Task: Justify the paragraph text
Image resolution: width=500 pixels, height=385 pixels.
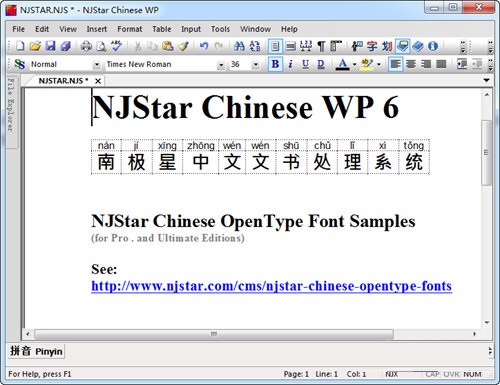Action: (x=441, y=64)
